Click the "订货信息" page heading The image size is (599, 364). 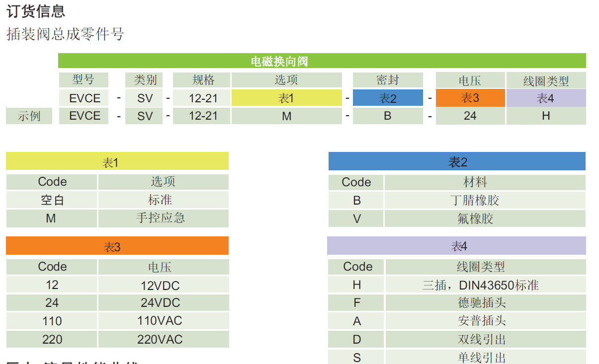36,11
